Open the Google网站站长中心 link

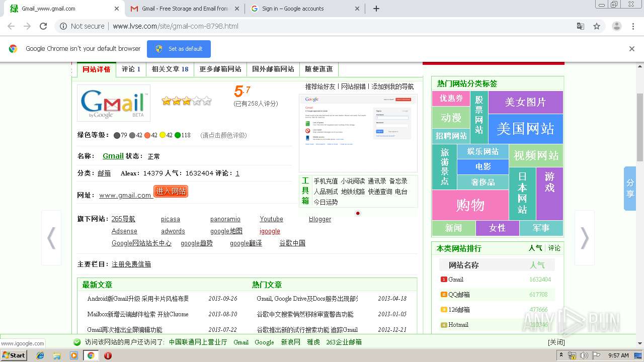click(141, 243)
